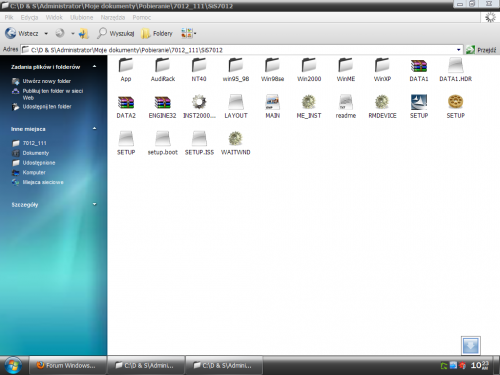Select the WAITWND file
This screenshot has height=375, width=500.
[236, 143]
